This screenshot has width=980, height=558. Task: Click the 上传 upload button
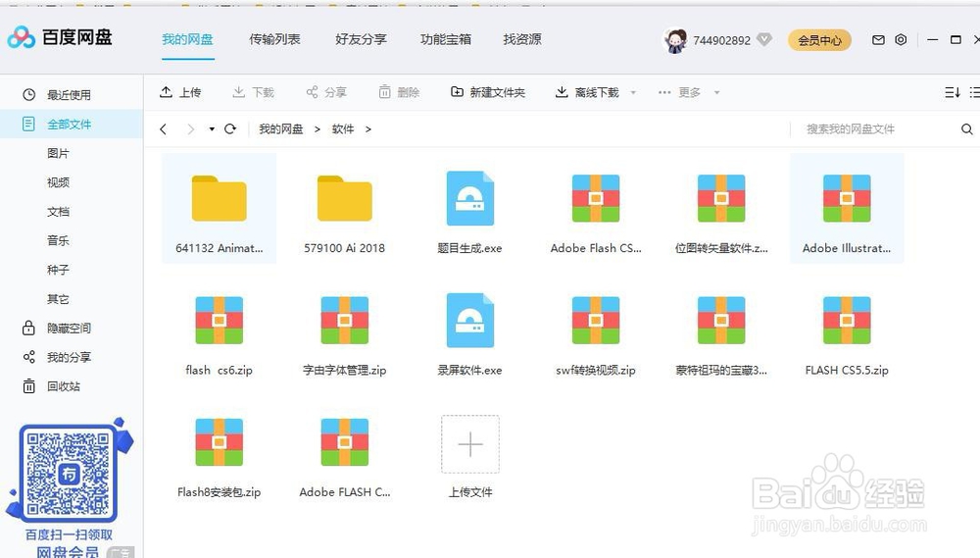(180, 92)
